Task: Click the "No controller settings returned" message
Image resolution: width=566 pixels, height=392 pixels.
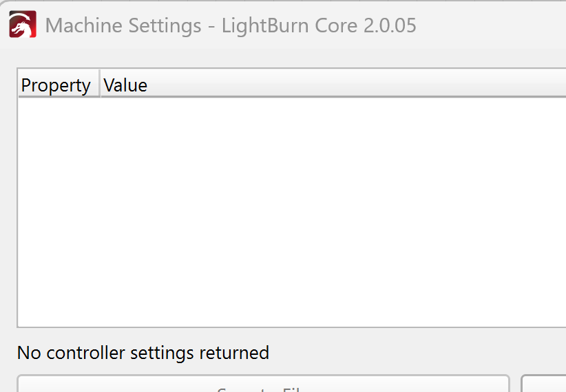Action: 143,353
